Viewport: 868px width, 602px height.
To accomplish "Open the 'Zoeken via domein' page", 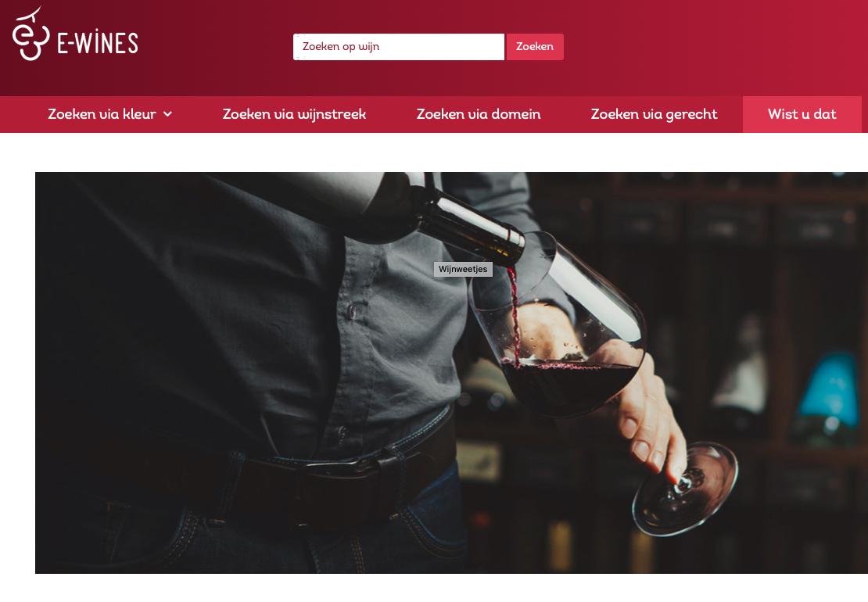I will pyautogui.click(x=479, y=114).
